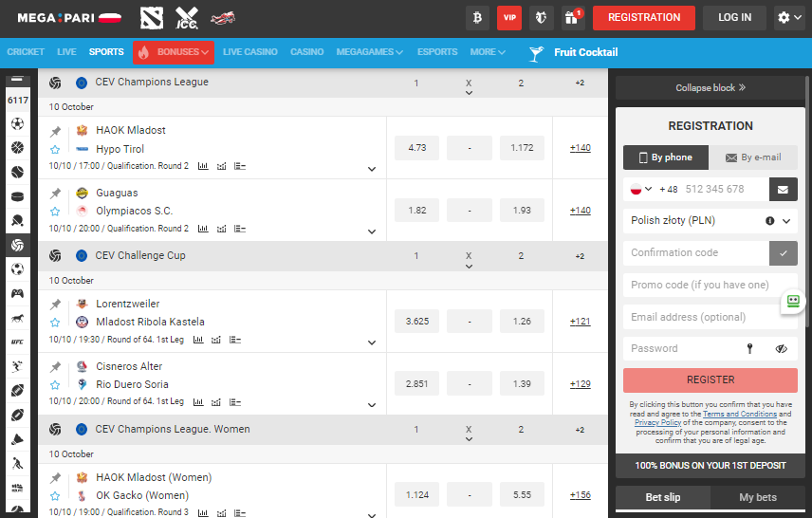812x518 pixels.
Task: Confirm code with the checkmark button
Action: (x=783, y=253)
